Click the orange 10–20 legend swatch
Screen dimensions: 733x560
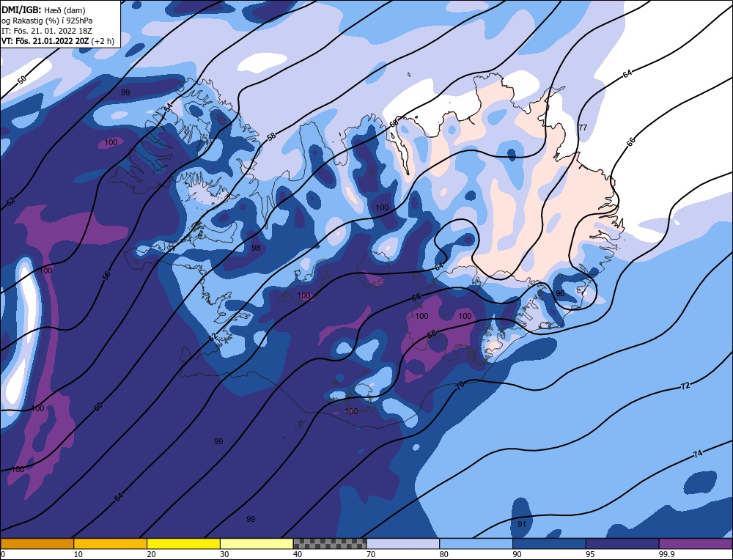111,543
